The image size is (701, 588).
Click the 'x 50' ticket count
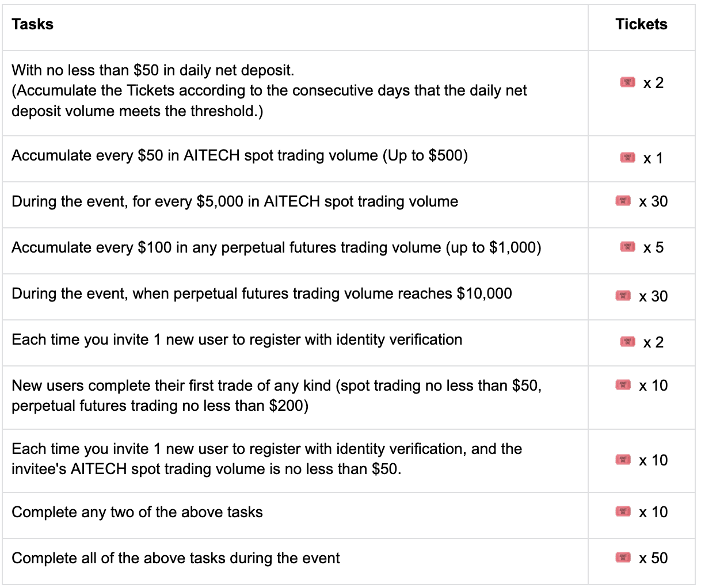pos(653,558)
